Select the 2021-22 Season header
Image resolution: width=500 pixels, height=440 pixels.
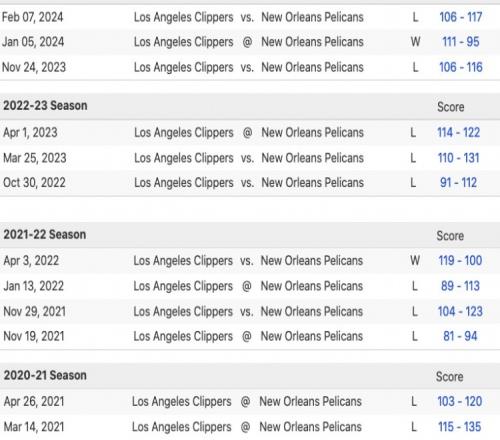click(45, 235)
